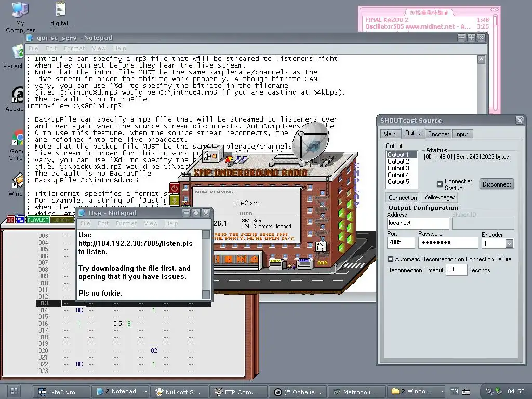Open Help menu in gui-sc_serv Notepad
The image size is (532, 399).
pyautogui.click(x=119, y=48)
